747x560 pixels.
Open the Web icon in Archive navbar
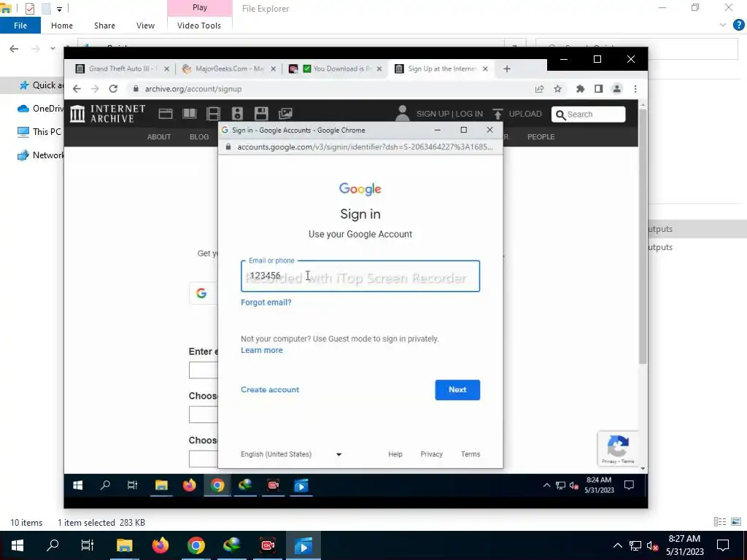click(166, 113)
